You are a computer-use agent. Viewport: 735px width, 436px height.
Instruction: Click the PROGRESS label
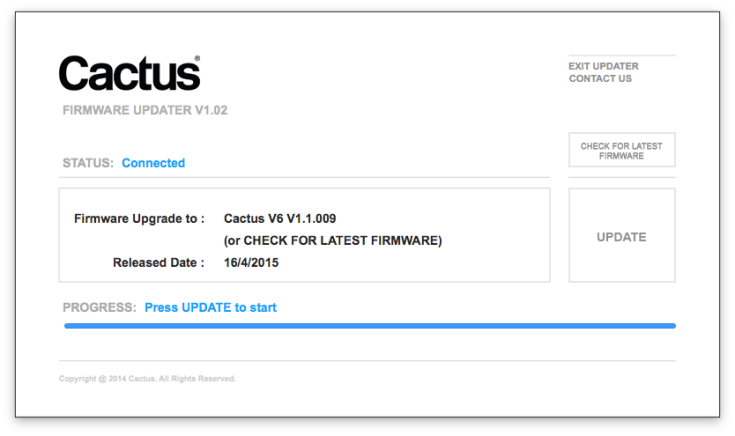(99, 307)
